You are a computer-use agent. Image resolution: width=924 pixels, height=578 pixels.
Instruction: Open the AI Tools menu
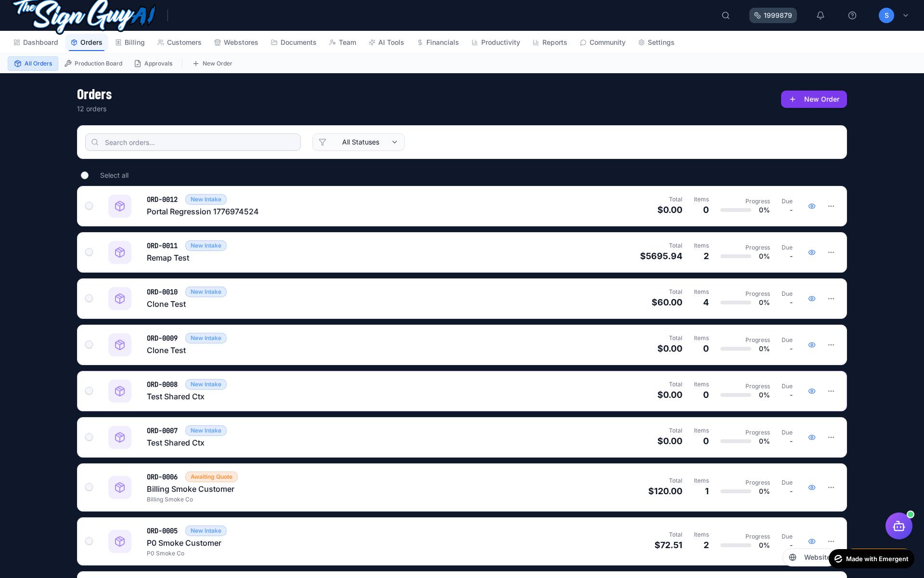386,42
